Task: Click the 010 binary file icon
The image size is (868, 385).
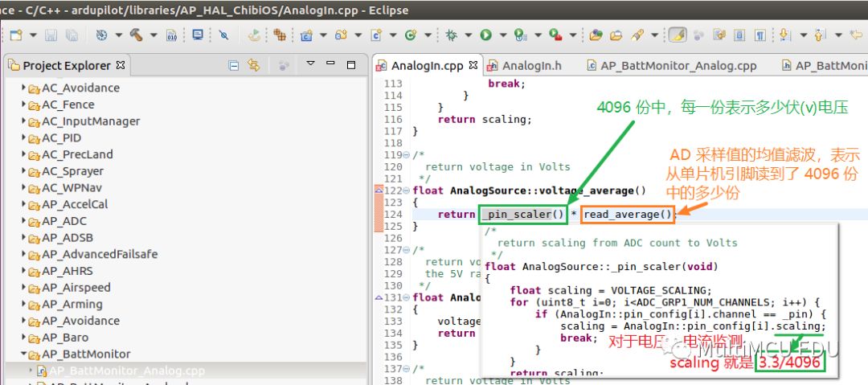Action: point(172,35)
